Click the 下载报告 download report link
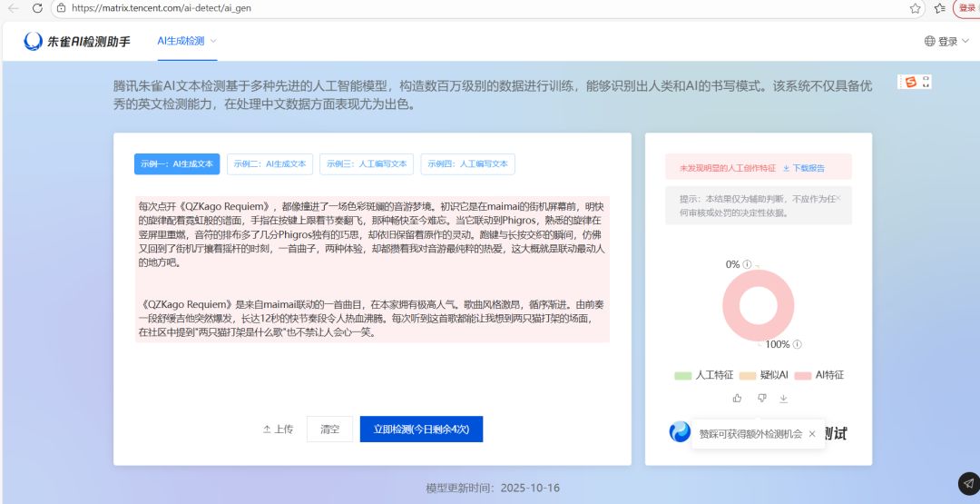The height and width of the screenshot is (504, 980). [804, 168]
